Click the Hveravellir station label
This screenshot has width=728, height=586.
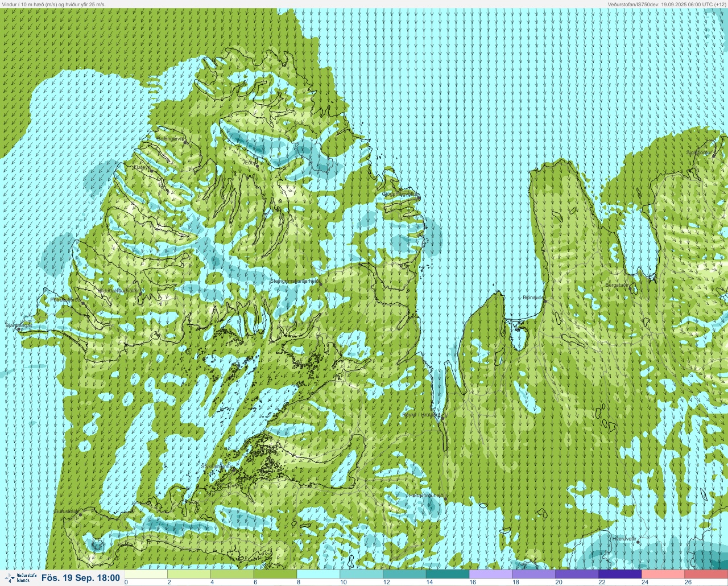click(x=623, y=538)
